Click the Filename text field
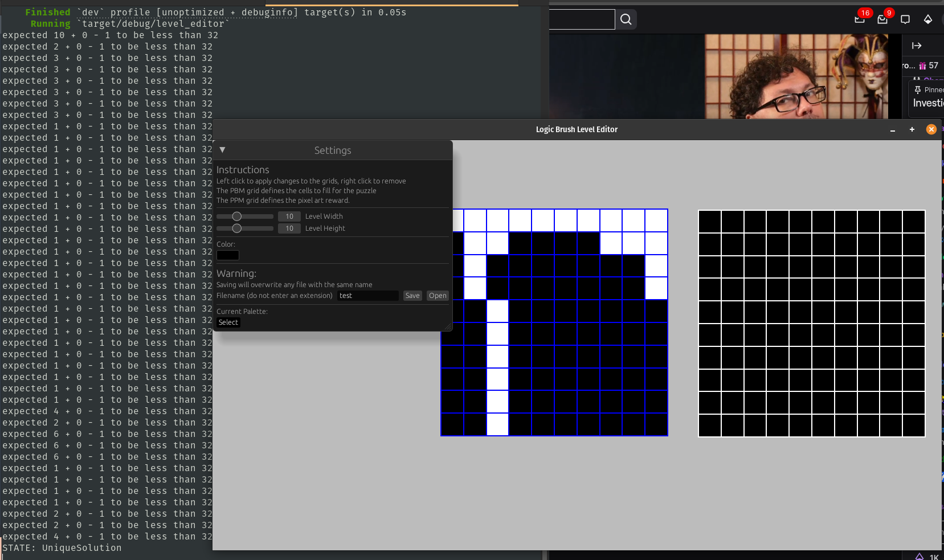 367,296
